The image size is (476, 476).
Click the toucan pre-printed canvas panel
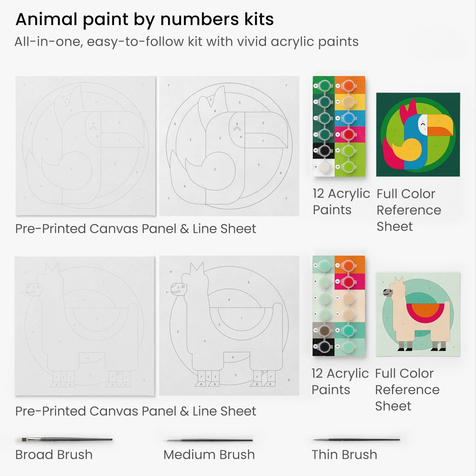tap(86, 146)
